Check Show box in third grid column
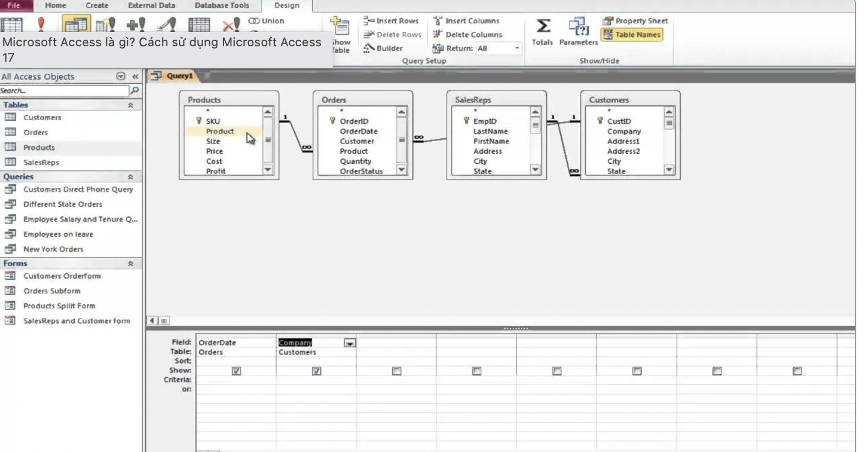 [x=397, y=371]
